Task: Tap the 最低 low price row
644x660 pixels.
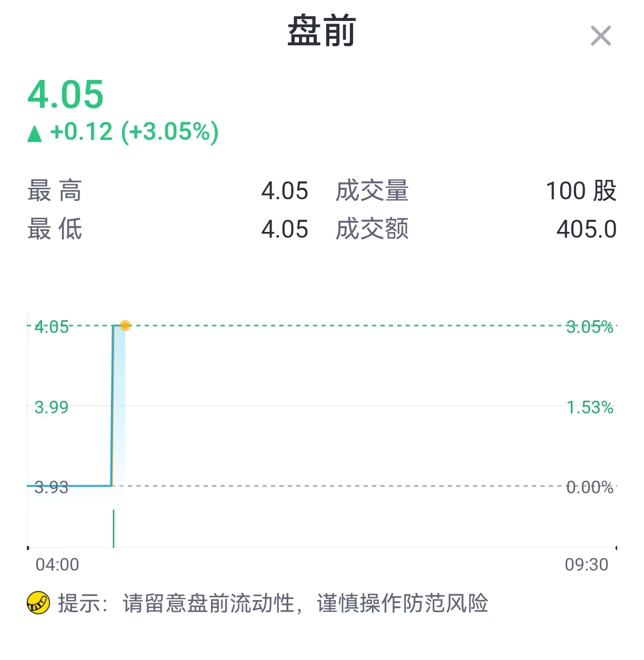Action: click(168, 229)
